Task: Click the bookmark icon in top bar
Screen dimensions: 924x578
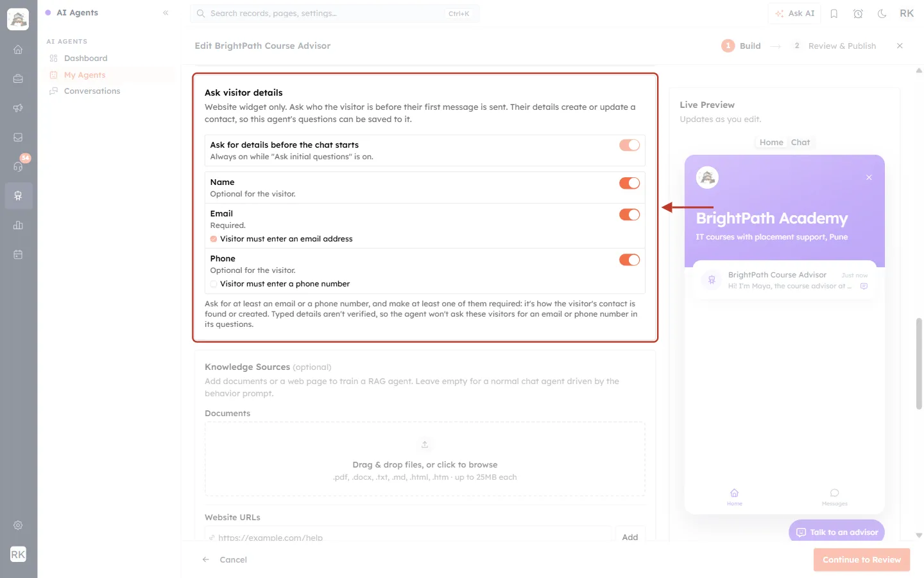Action: [834, 13]
